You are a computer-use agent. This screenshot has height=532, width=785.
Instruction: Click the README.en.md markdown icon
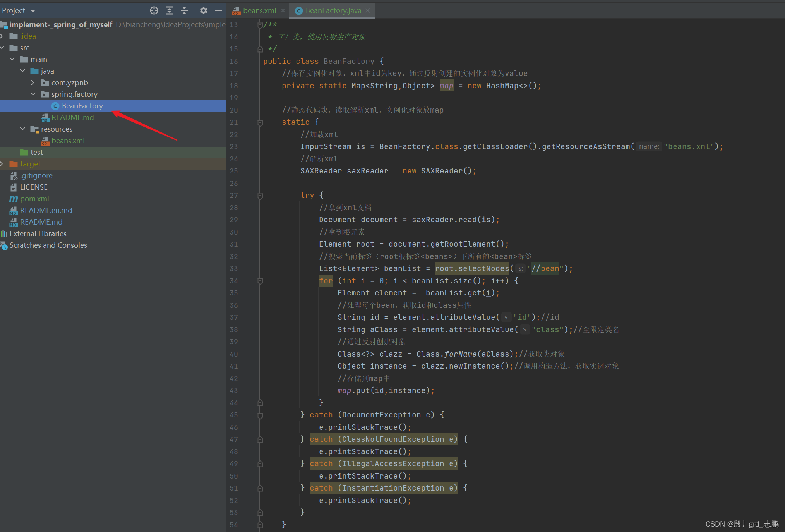14,211
